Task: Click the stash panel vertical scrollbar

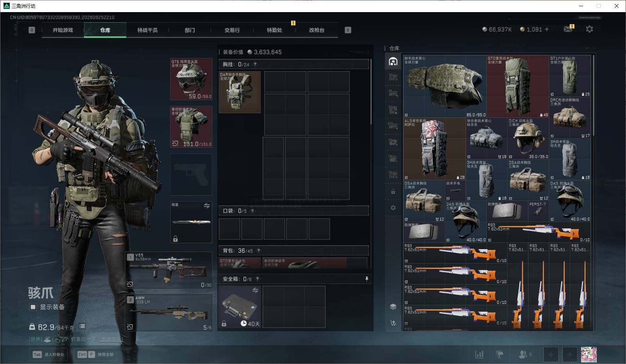Action: coord(594,96)
